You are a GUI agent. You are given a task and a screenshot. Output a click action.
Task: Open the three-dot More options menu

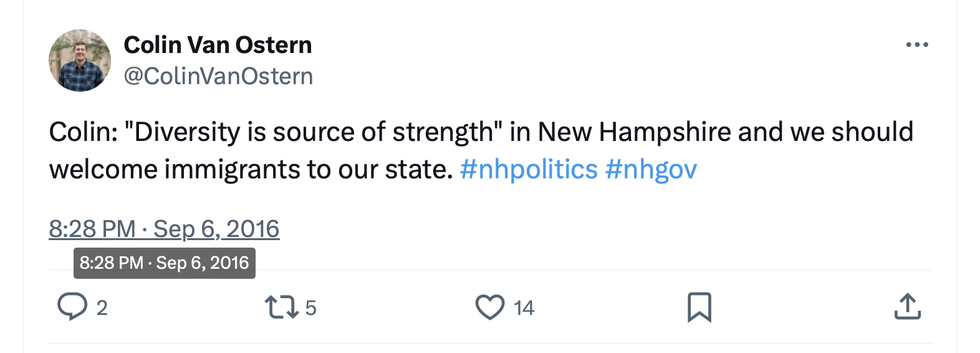point(916,45)
